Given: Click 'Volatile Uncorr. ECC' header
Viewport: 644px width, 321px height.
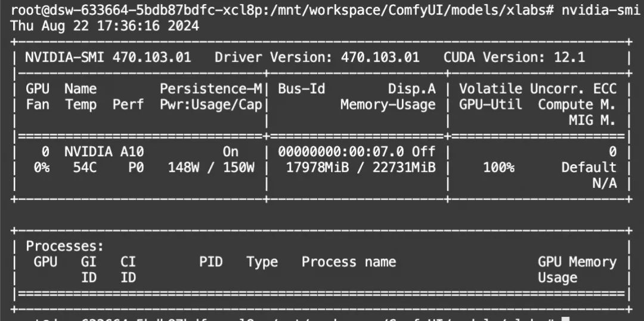Looking at the screenshot, I should 538,89.
